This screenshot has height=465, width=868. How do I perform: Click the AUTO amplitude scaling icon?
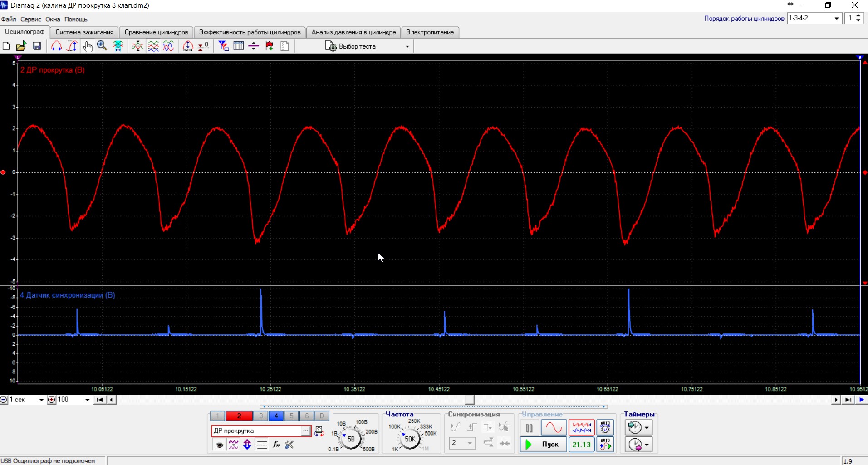point(188,46)
